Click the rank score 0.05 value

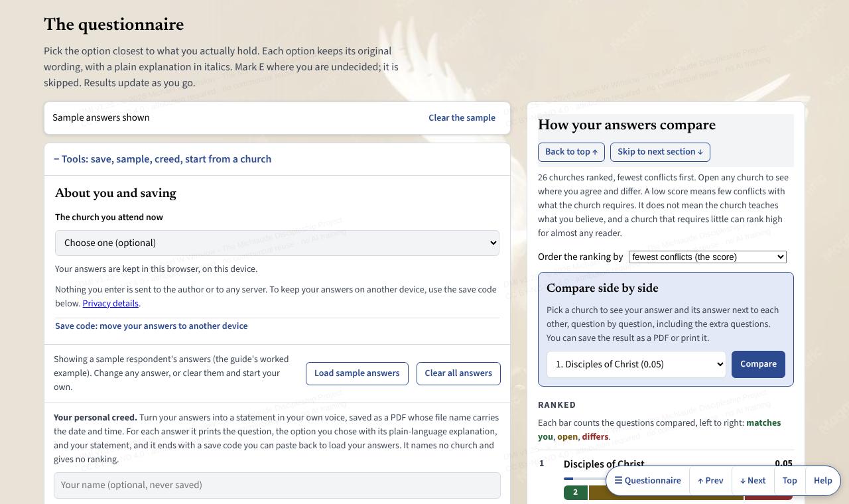783,463
